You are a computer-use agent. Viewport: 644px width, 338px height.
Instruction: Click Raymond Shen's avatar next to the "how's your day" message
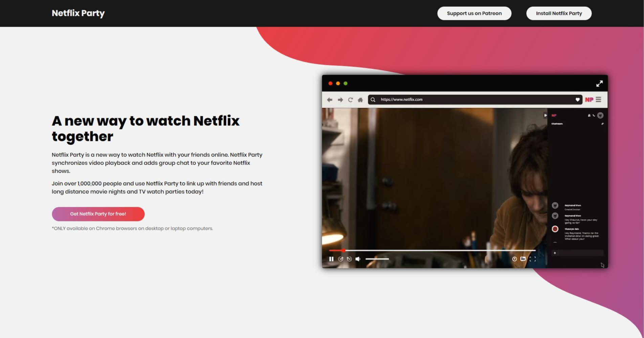(555, 216)
